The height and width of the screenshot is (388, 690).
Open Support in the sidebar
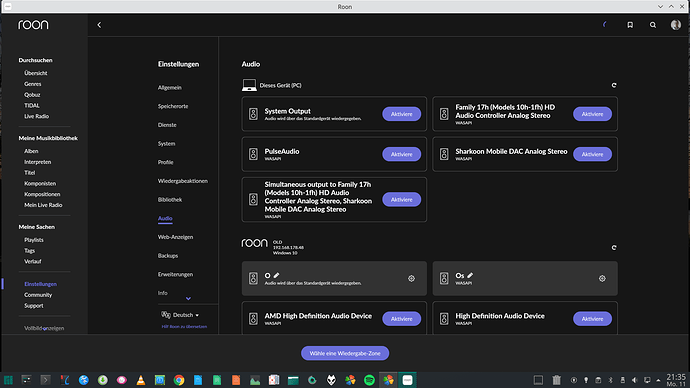[33, 306]
